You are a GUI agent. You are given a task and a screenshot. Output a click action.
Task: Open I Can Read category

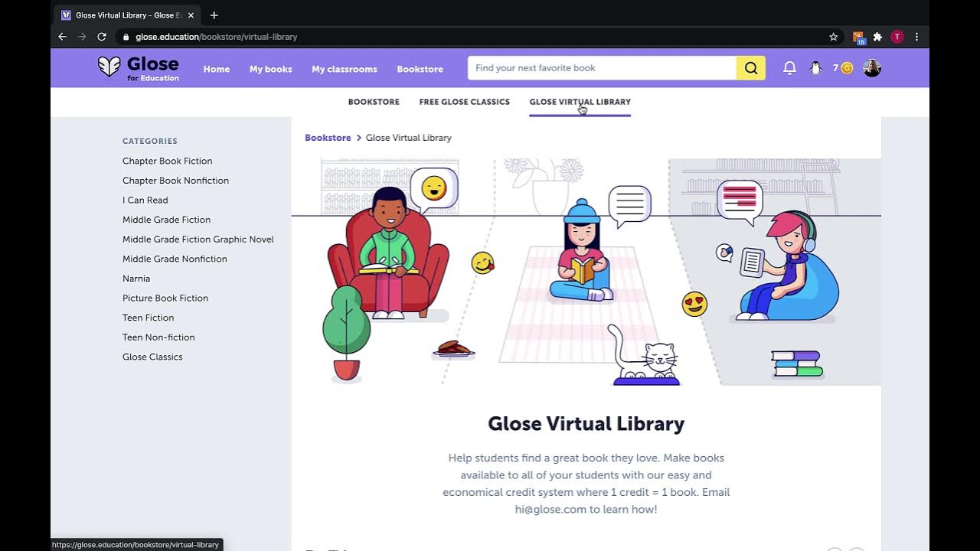click(145, 200)
